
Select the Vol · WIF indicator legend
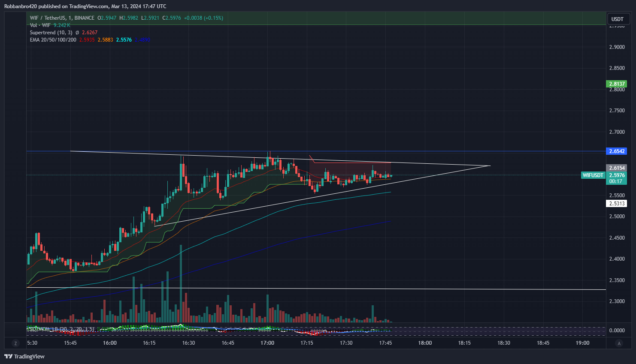click(40, 25)
